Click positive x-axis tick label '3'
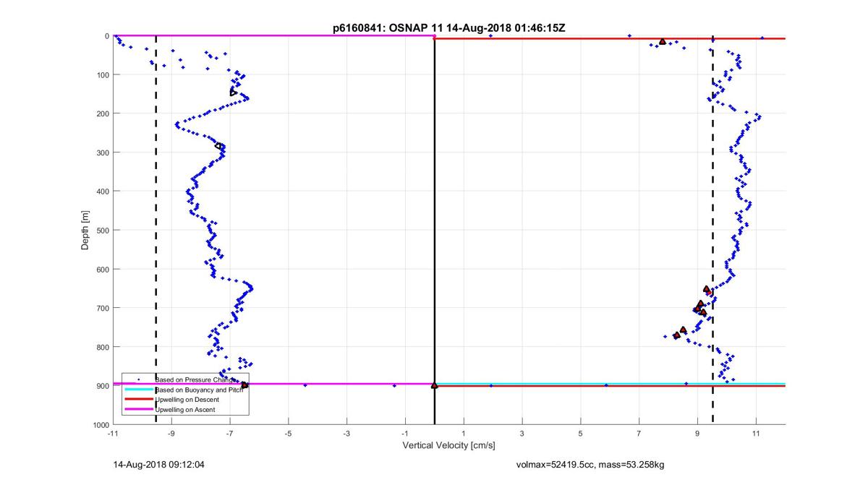The image size is (868, 477). [522, 434]
